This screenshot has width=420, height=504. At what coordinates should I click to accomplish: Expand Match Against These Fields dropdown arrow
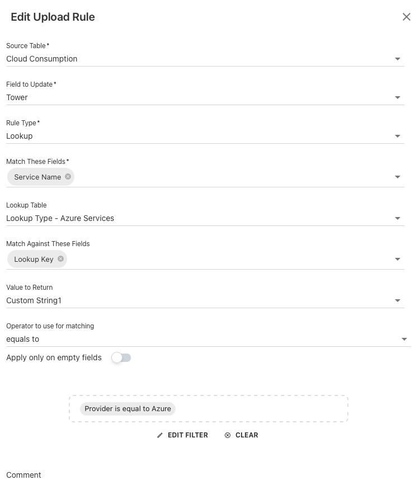(x=398, y=260)
